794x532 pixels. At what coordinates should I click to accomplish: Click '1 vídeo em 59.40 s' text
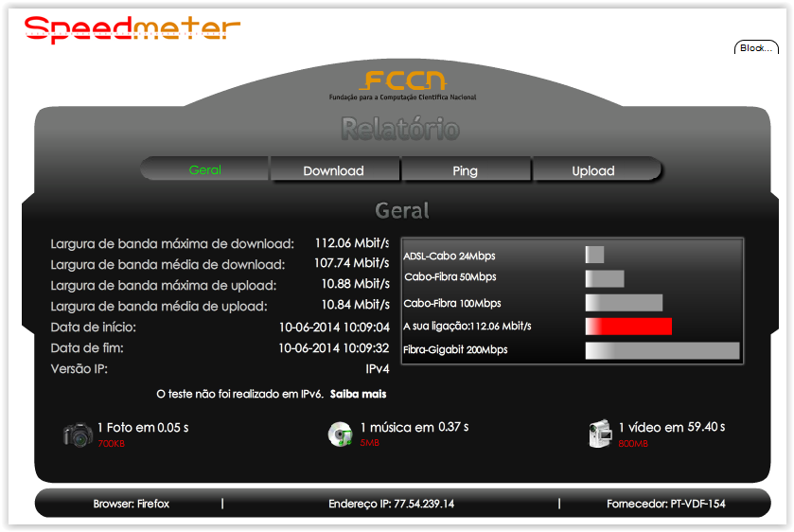pos(672,427)
